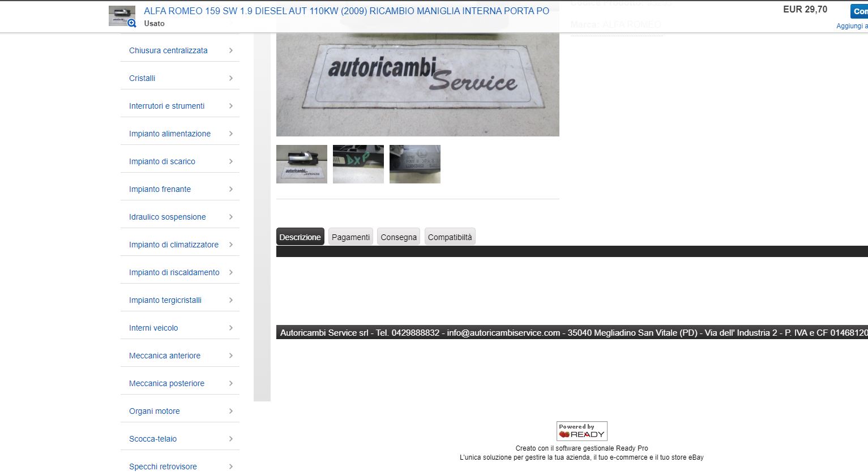Click the Autoricambi Service srl contact bar
868x475 pixels.
572,332
